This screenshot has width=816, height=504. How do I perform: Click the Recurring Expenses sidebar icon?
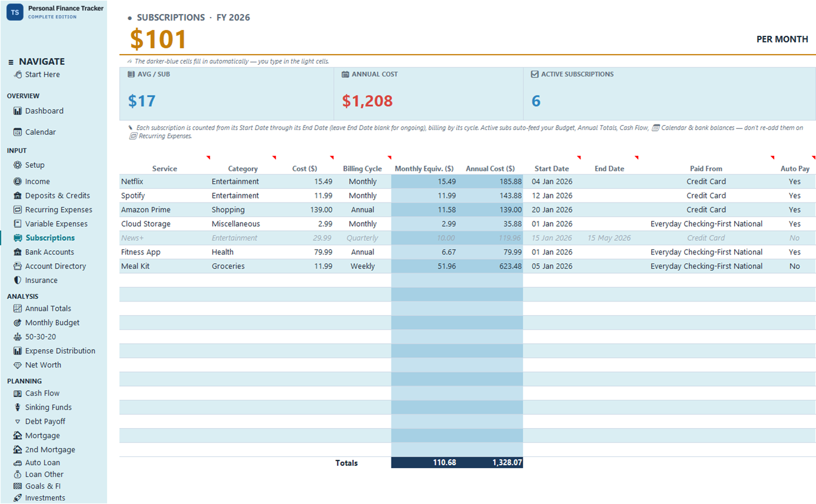coord(18,210)
